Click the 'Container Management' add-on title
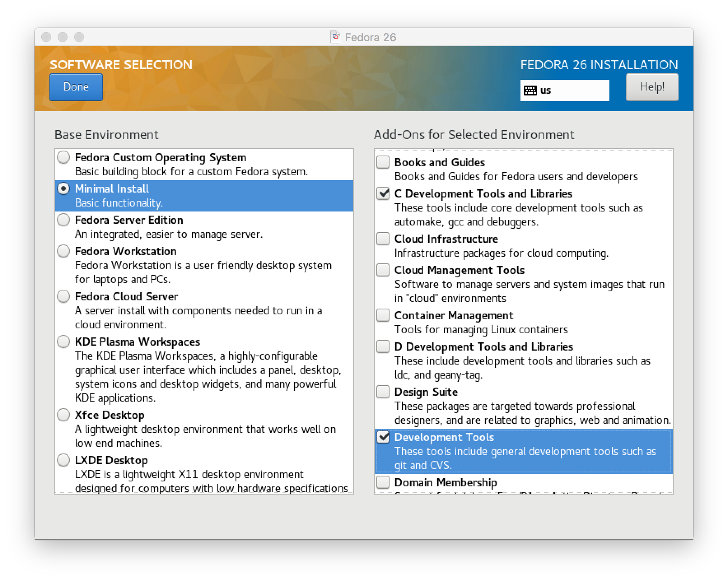 [454, 316]
